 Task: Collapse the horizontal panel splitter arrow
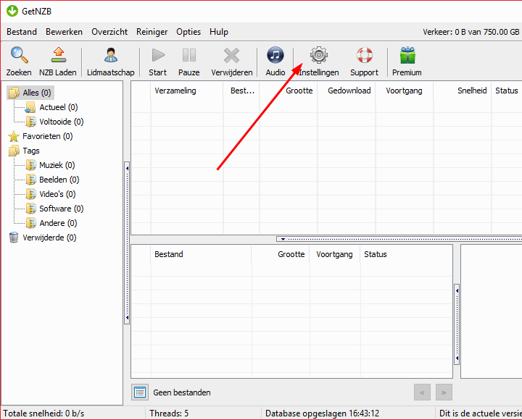click(x=283, y=239)
